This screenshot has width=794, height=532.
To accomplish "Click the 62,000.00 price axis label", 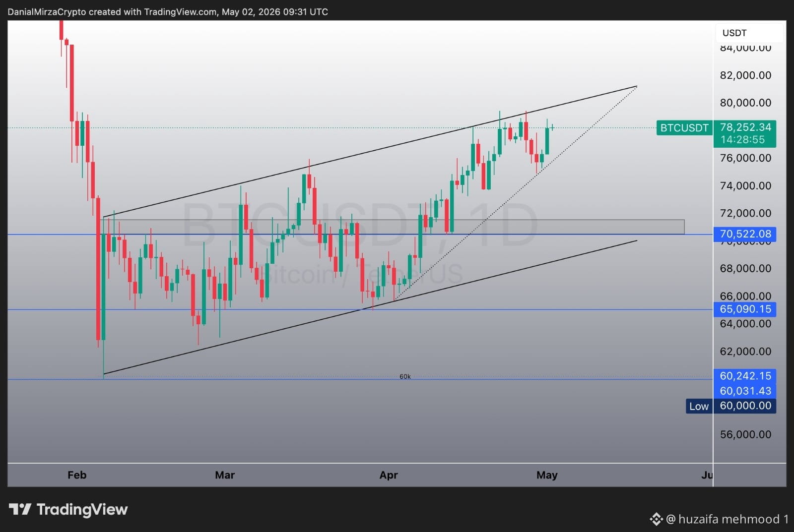I will pos(745,352).
